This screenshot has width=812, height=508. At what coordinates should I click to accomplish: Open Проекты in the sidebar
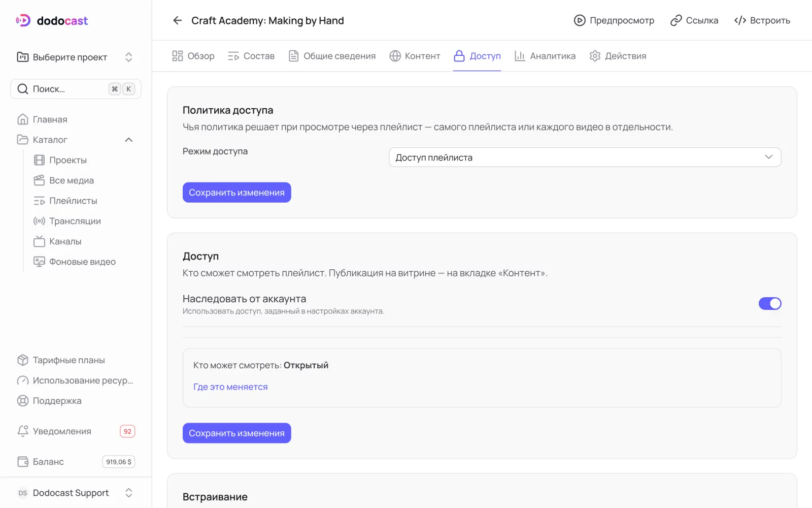coord(68,160)
